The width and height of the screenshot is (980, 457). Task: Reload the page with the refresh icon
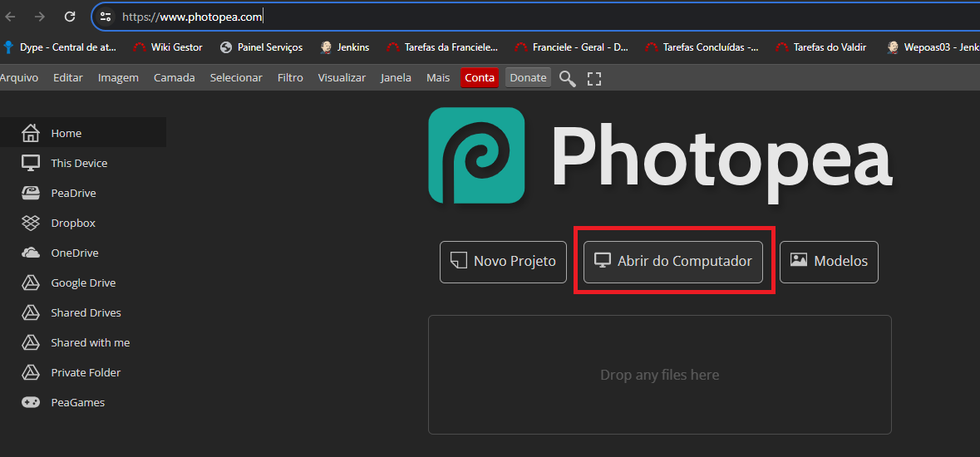point(70,17)
